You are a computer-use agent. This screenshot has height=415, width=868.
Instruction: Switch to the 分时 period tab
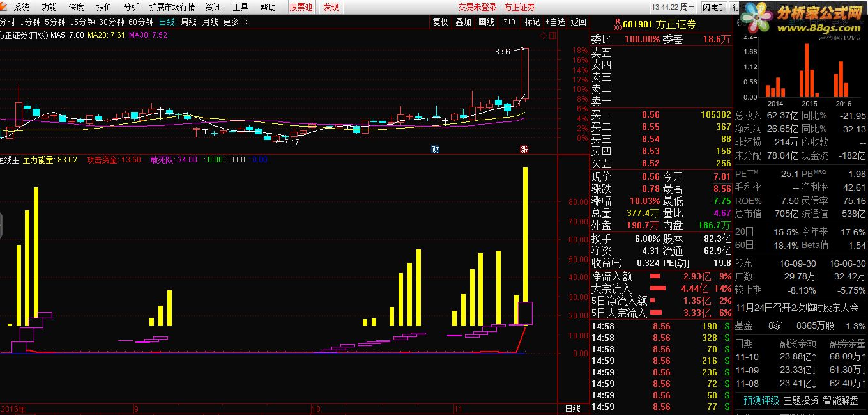pos(7,22)
